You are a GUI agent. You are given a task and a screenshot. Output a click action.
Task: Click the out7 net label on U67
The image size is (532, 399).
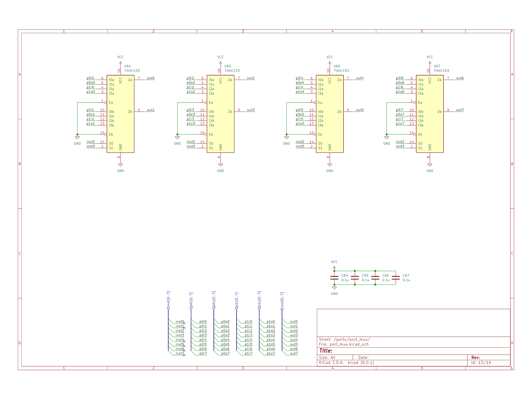coord(460,110)
